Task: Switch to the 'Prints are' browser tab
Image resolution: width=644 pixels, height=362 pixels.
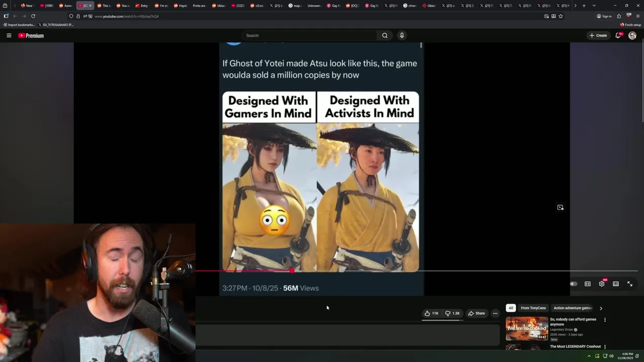Action: 199,6
